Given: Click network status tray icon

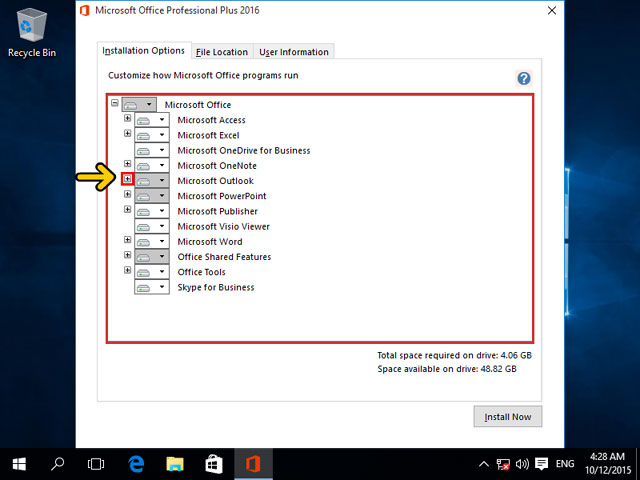Looking at the screenshot, I should [503, 464].
